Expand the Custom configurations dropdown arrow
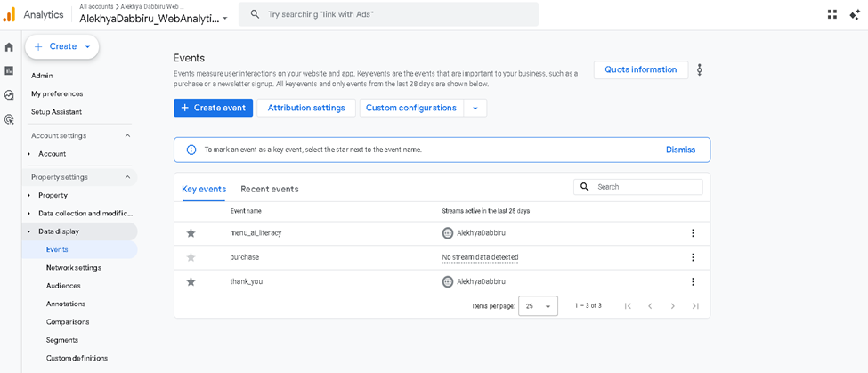The image size is (868, 373). (475, 108)
